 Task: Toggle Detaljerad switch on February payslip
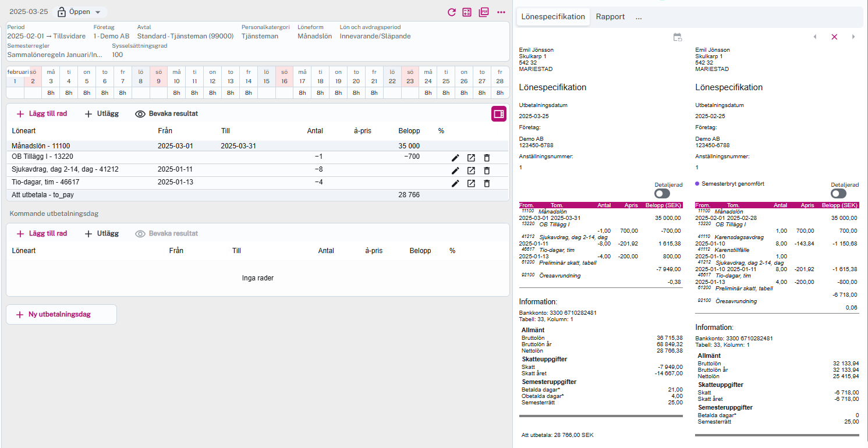(x=838, y=193)
